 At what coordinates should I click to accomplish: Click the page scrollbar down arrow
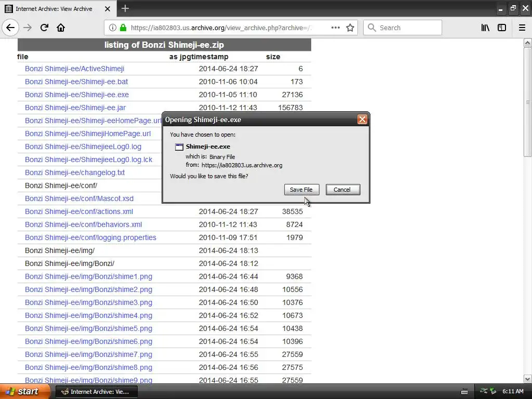pos(527,379)
